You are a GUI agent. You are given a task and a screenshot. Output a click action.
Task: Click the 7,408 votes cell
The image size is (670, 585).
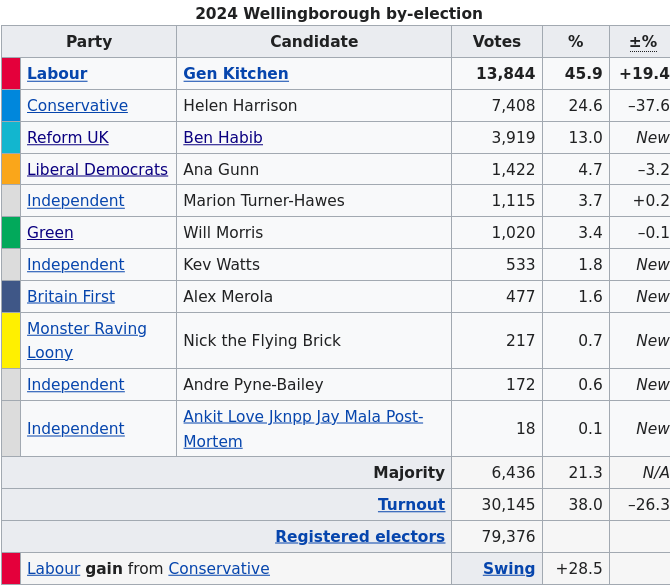coord(497,106)
